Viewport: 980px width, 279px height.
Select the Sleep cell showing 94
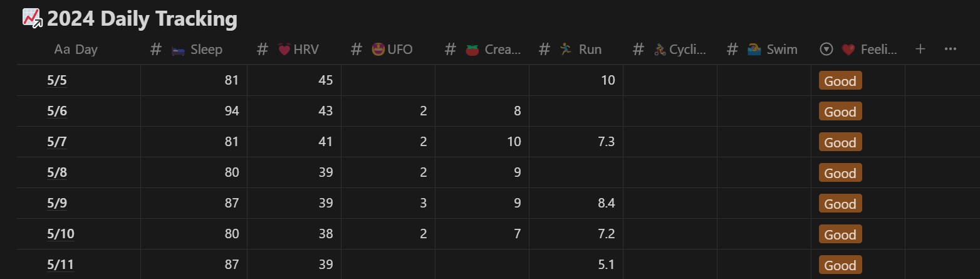click(x=194, y=112)
